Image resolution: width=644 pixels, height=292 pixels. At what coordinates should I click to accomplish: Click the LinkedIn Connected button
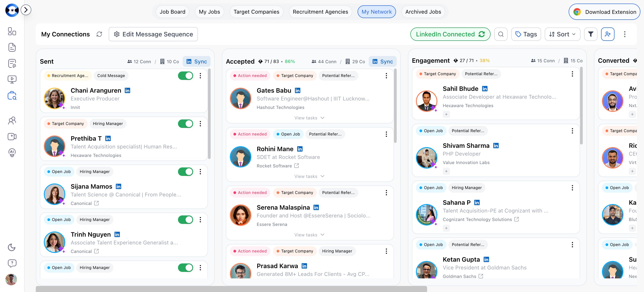click(x=450, y=34)
